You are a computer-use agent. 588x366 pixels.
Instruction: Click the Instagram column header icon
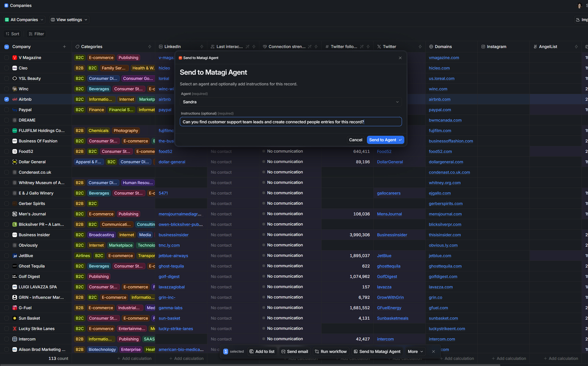(x=483, y=47)
